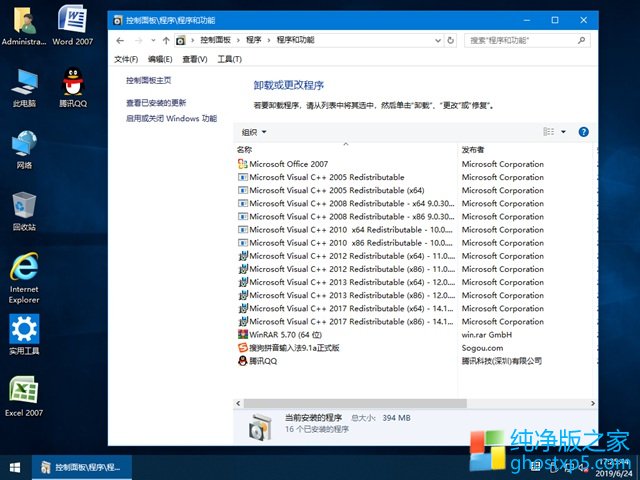Click the horizontal scrollbar right arrow
This screenshot has height=480, width=640.
pos(593,403)
